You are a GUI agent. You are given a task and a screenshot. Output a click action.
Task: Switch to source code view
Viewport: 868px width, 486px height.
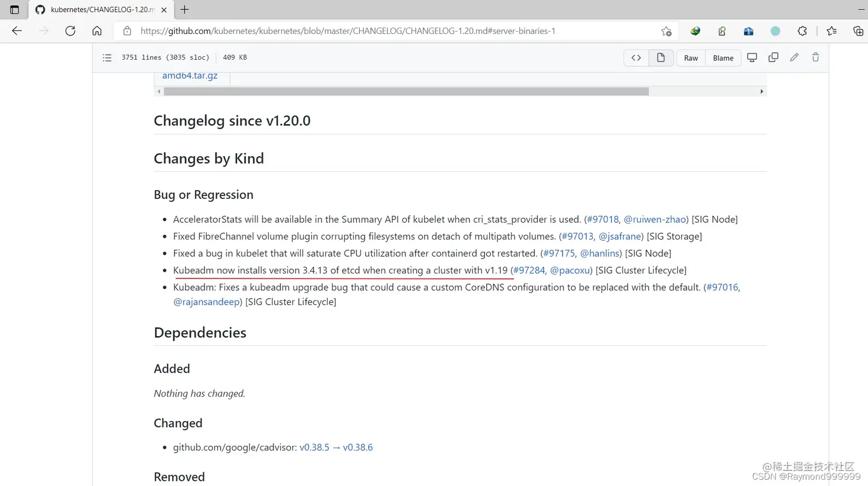click(636, 57)
